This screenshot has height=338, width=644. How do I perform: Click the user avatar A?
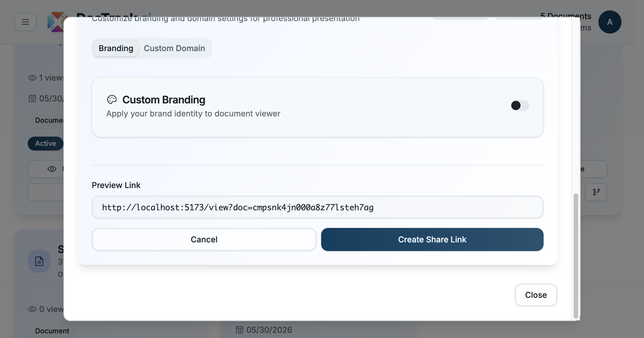610,22
